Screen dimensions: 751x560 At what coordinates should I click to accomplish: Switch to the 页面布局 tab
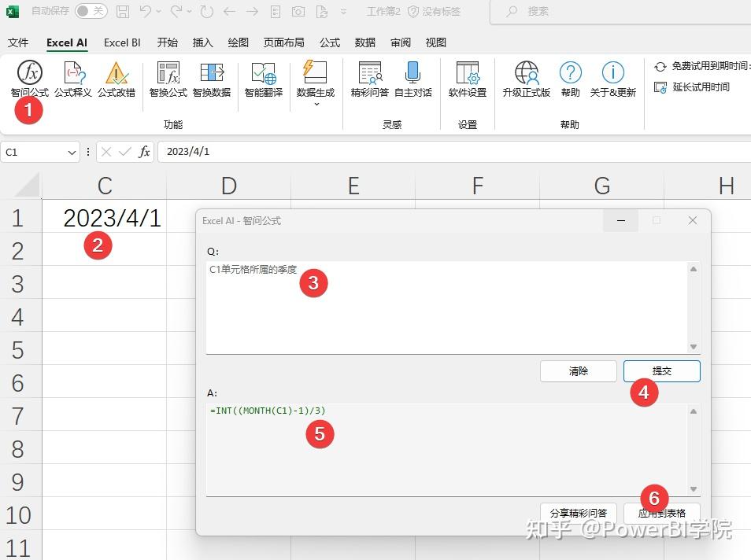[284, 42]
